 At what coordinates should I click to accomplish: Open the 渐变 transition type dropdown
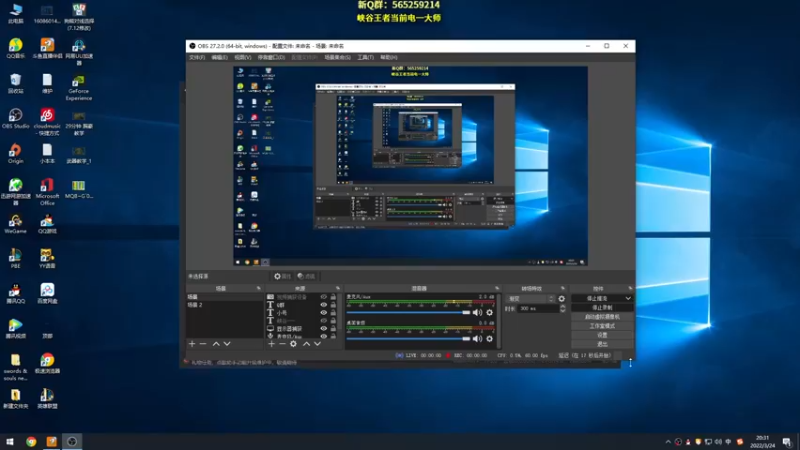[x=530, y=298]
